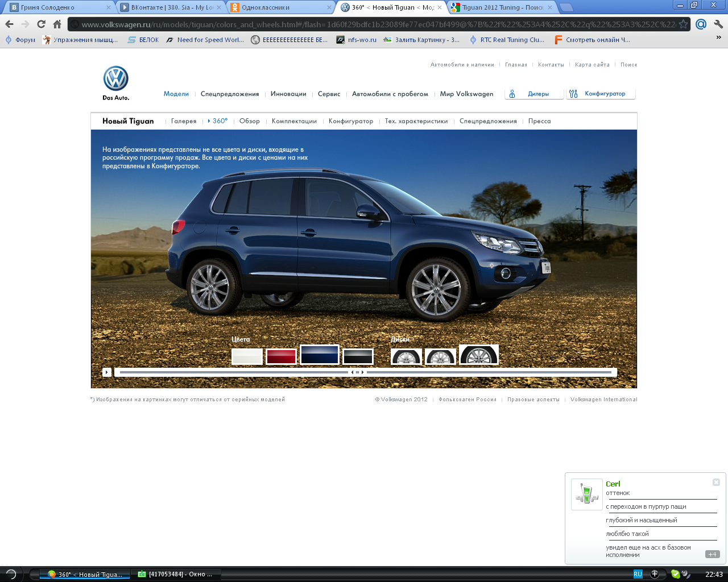Open the Поиск link
Viewport: 728px width, 582px height.
[629, 65]
